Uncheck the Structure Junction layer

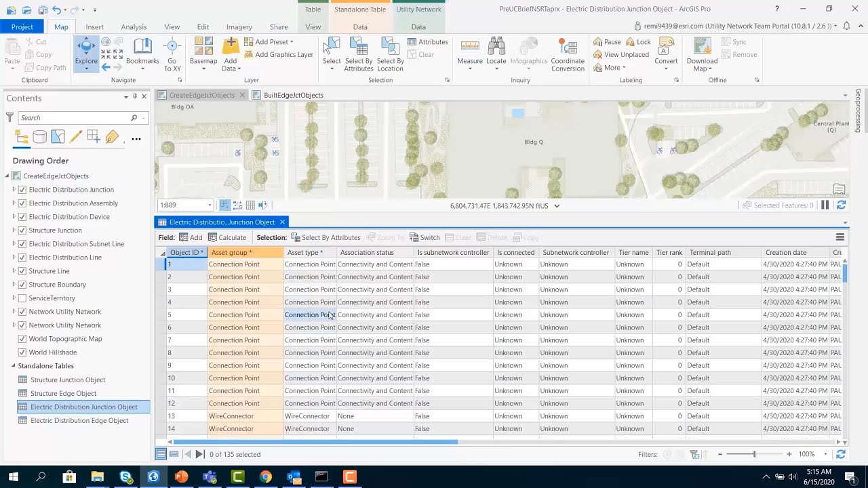[22, 230]
